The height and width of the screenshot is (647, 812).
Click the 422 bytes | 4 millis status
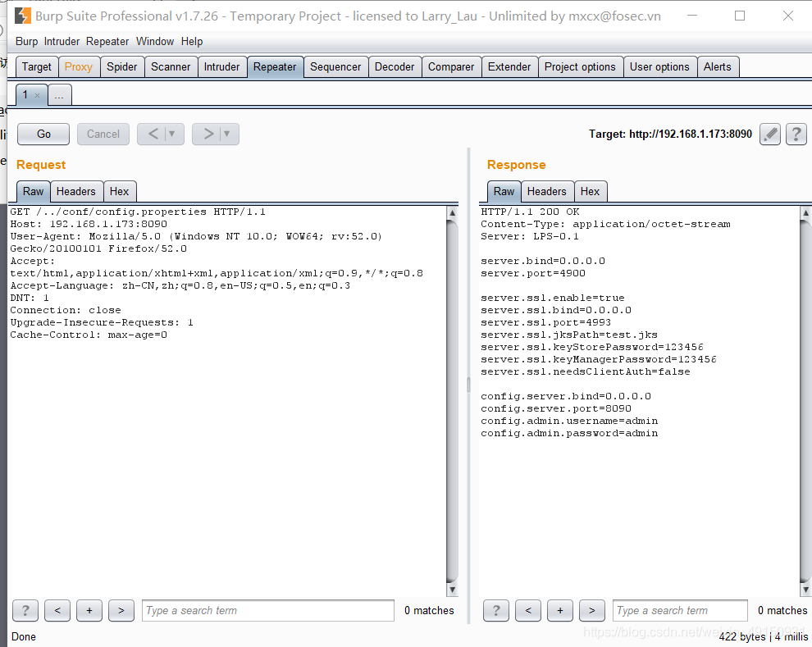[x=764, y=636]
